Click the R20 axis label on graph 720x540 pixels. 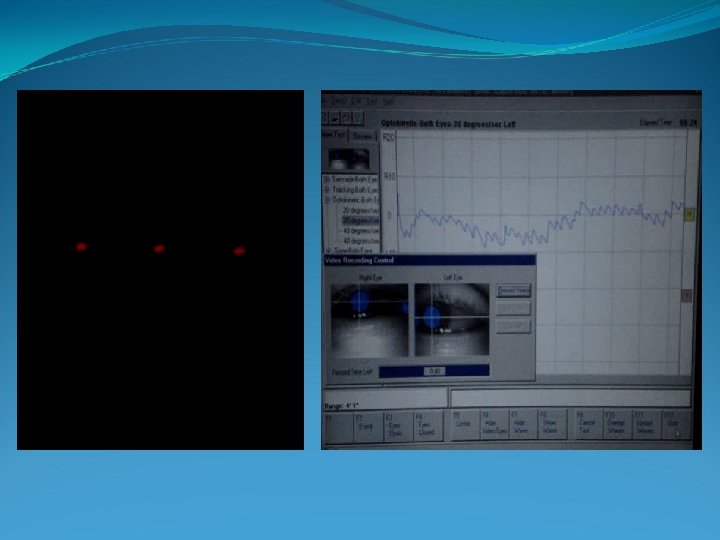388,137
